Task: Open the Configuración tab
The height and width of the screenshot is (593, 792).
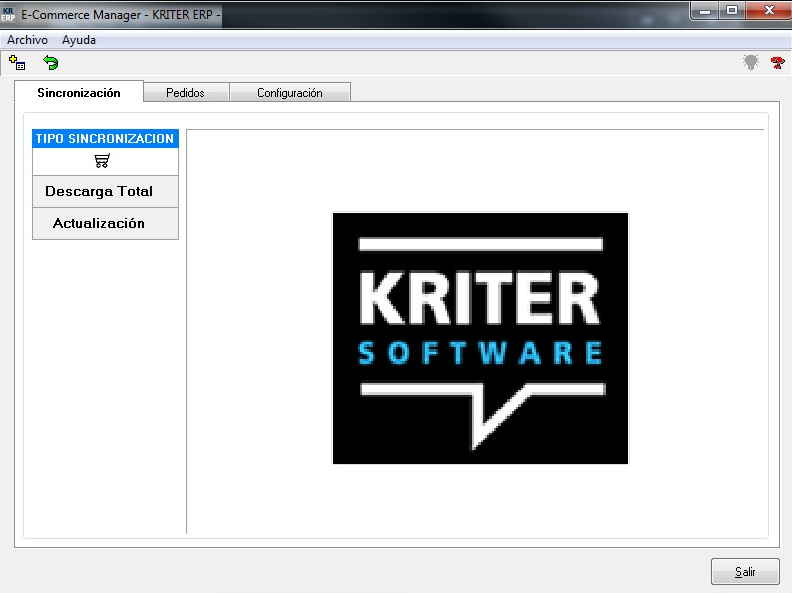Action: pos(290,93)
